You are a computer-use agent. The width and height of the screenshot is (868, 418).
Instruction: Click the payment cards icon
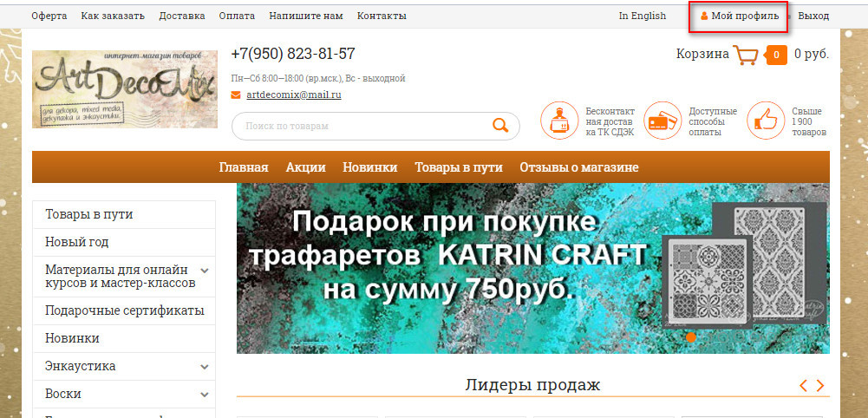662,121
